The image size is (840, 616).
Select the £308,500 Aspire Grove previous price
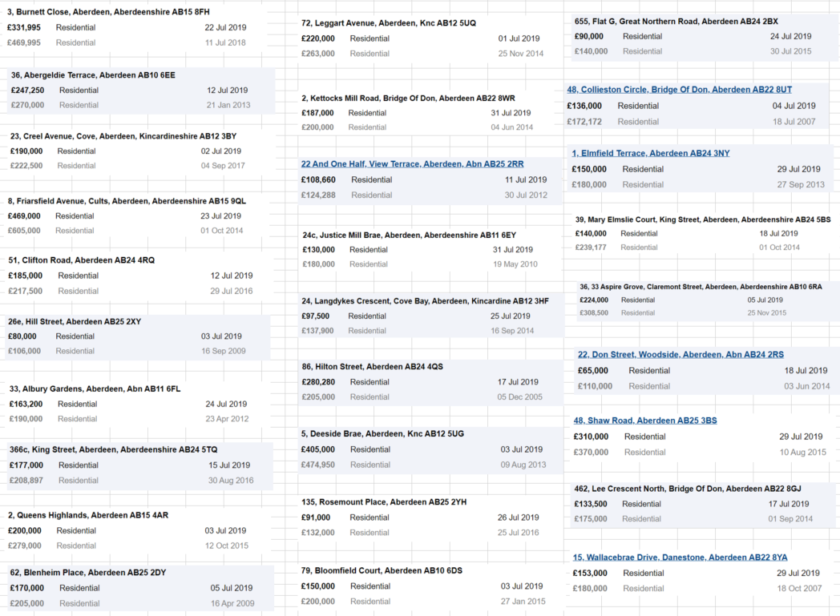coord(594,313)
